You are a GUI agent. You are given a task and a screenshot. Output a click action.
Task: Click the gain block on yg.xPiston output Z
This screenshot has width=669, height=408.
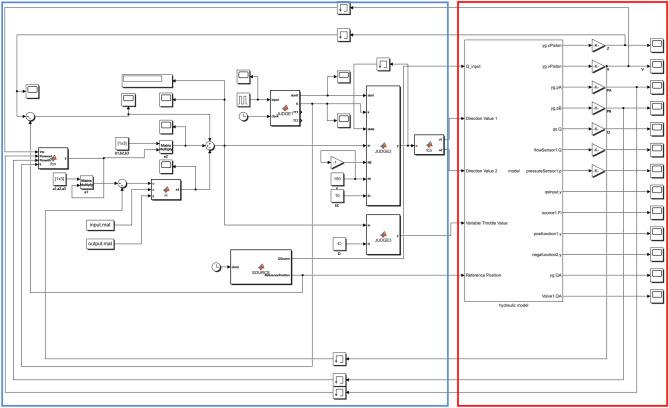pos(597,44)
